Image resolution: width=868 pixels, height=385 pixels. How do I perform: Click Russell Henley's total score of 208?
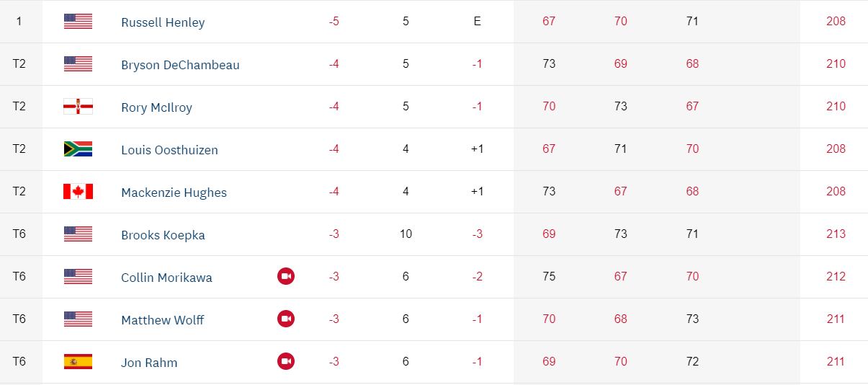[836, 21]
